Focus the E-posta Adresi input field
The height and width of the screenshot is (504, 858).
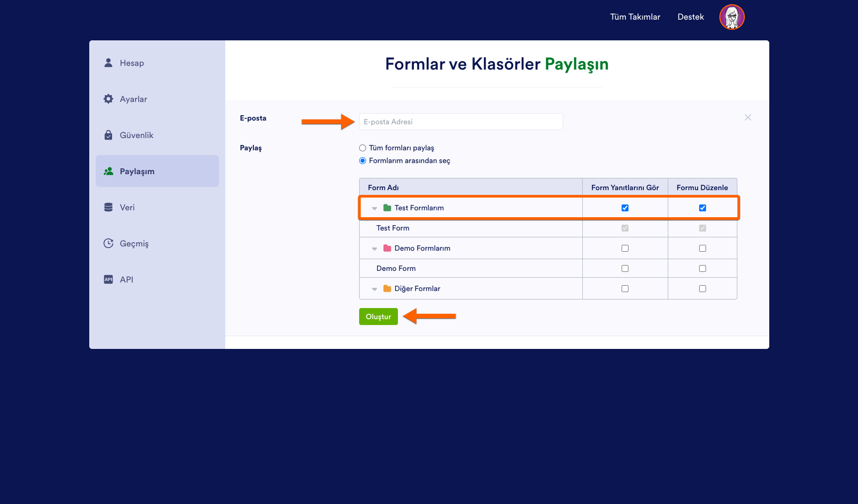coord(461,122)
